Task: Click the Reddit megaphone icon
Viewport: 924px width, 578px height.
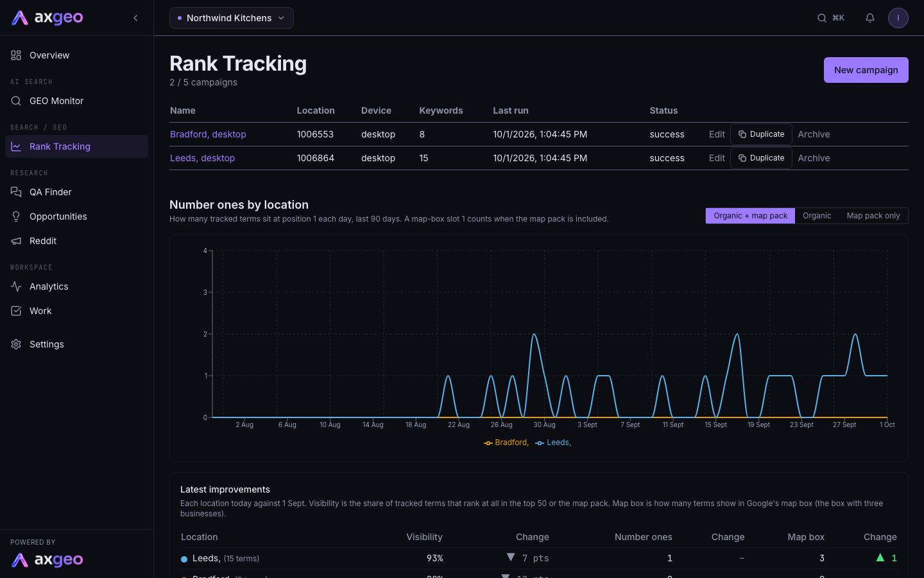Action: [x=16, y=241]
